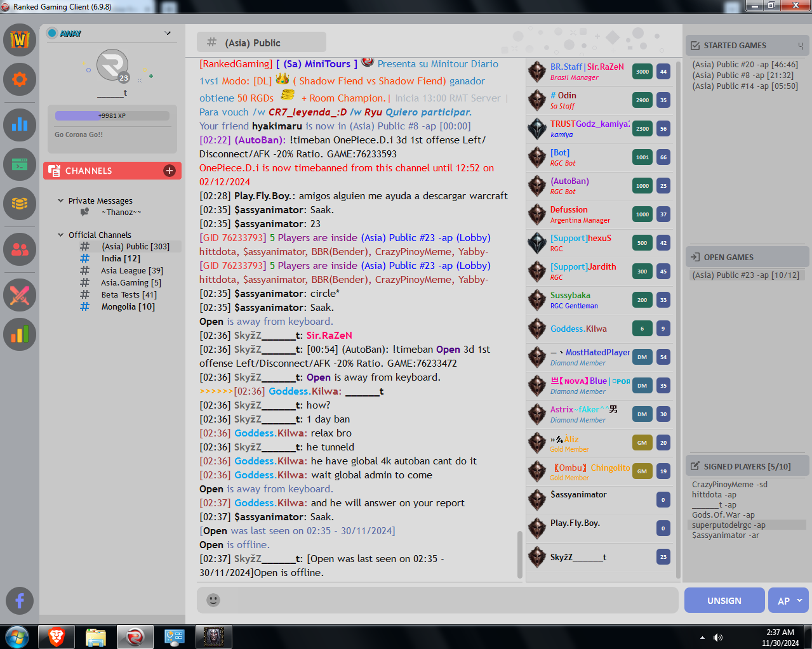Click the ~Thanoz~ chat bubble icon
812x649 pixels.
tap(84, 213)
